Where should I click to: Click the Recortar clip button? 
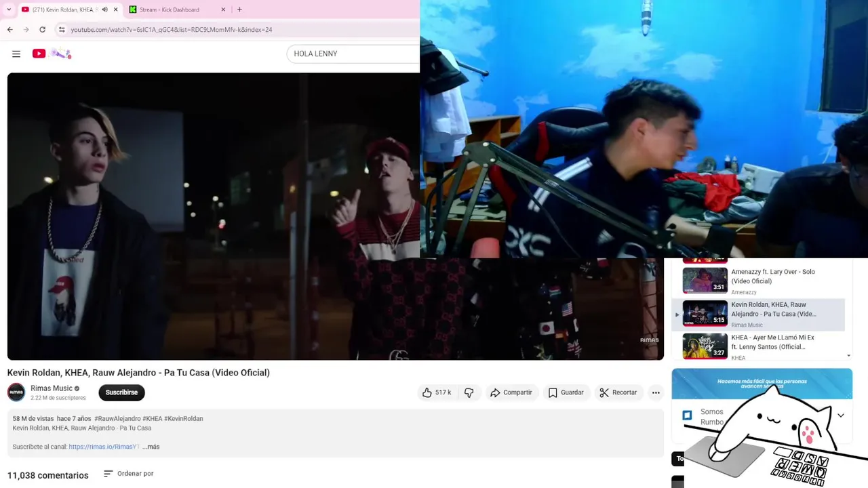pyautogui.click(x=618, y=392)
